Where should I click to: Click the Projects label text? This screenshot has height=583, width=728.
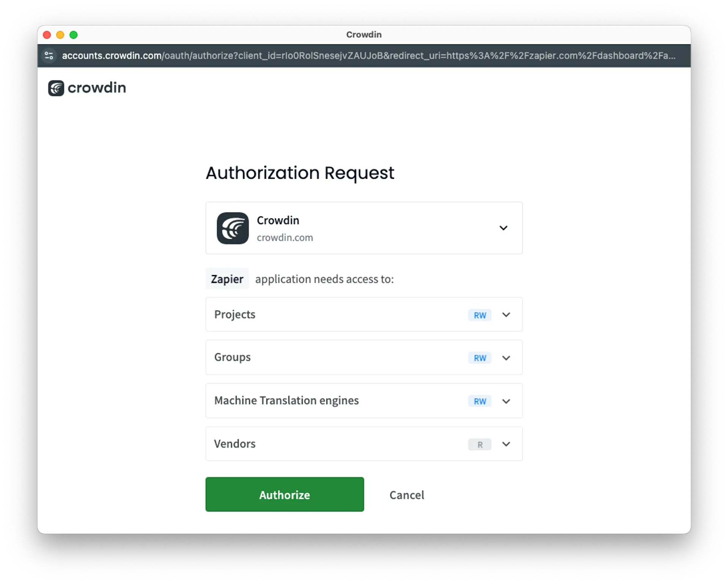coord(235,314)
